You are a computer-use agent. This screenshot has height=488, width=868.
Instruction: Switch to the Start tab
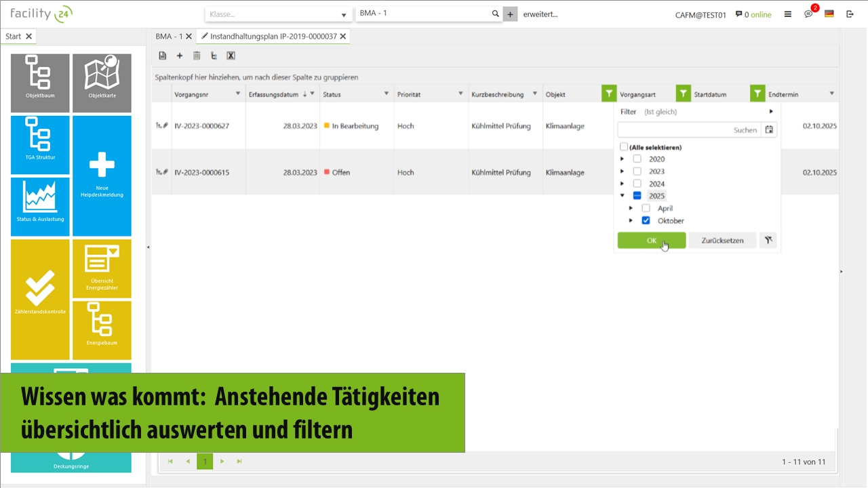click(x=13, y=37)
